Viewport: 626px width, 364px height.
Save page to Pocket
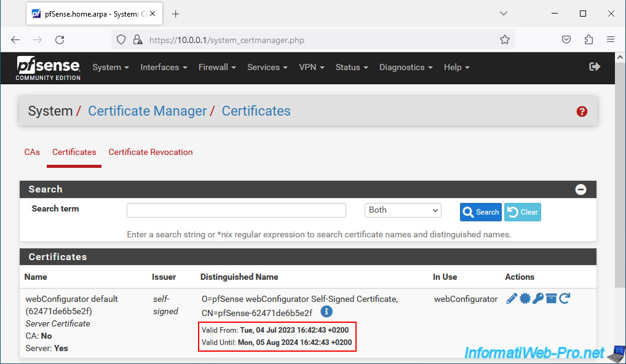point(566,39)
